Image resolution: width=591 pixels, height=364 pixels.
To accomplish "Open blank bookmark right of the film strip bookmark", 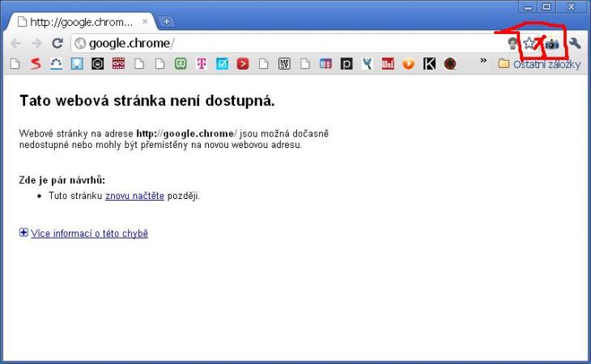I will point(139,64).
